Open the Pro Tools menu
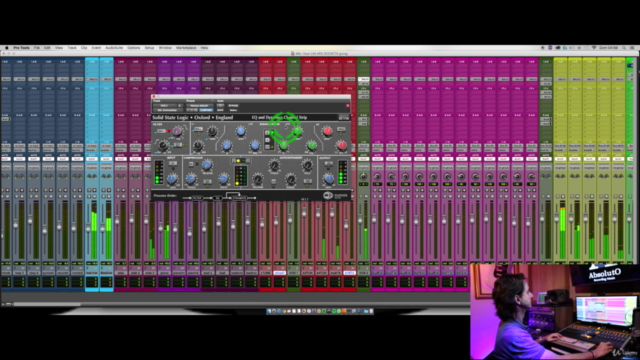 21,48
